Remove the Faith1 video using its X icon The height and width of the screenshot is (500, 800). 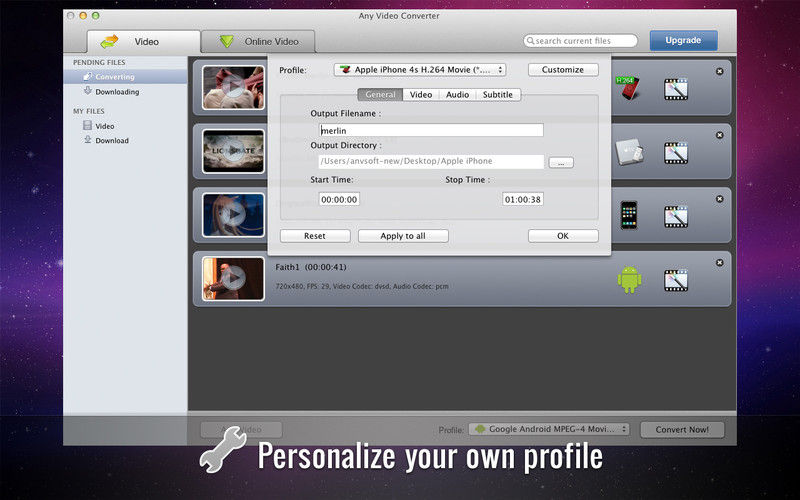[719, 262]
